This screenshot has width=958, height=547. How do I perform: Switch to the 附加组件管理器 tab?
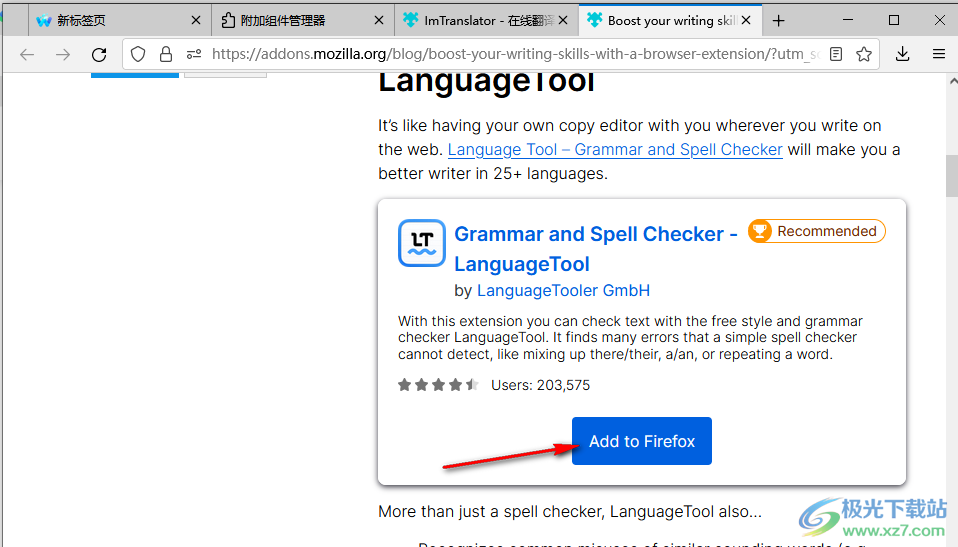(x=303, y=20)
